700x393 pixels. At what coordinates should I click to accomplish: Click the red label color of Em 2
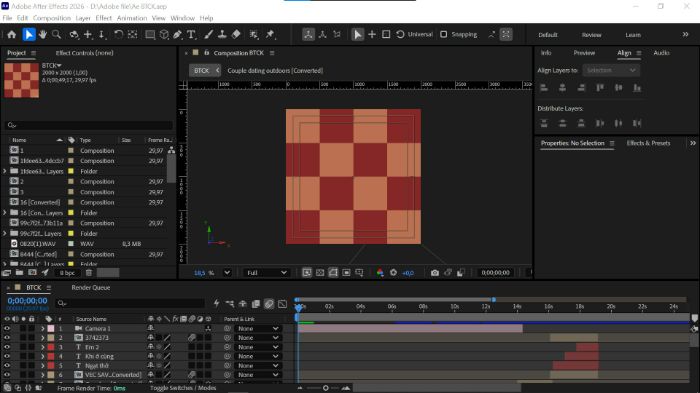pyautogui.click(x=51, y=347)
